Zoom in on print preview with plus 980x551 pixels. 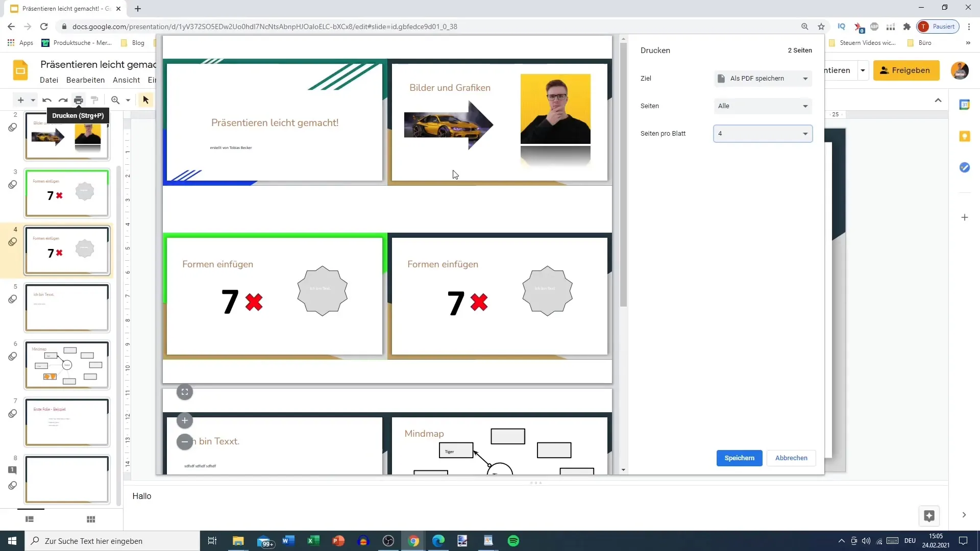(185, 420)
